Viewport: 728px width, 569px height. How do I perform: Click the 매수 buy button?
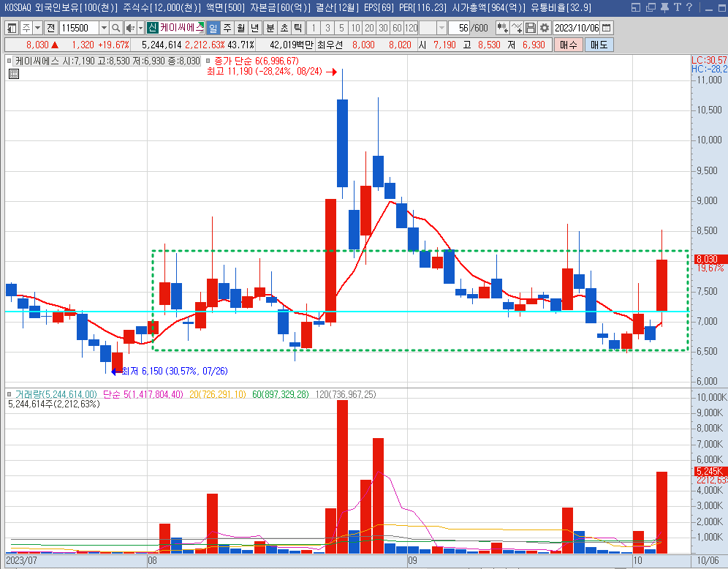(569, 45)
